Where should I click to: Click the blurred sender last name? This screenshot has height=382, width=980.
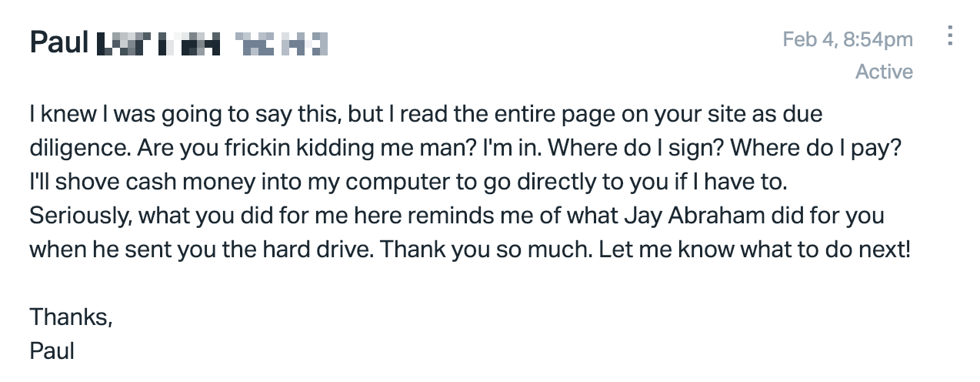point(157,43)
